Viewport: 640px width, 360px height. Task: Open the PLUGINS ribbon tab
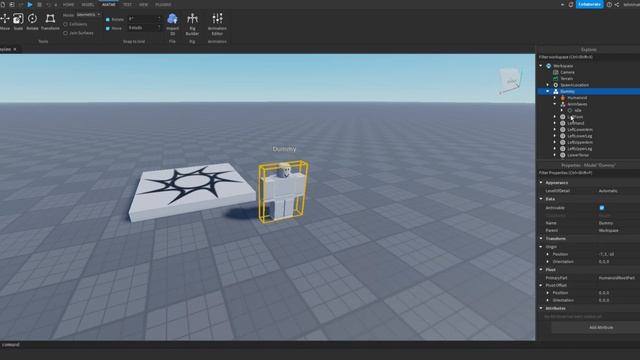click(x=163, y=5)
